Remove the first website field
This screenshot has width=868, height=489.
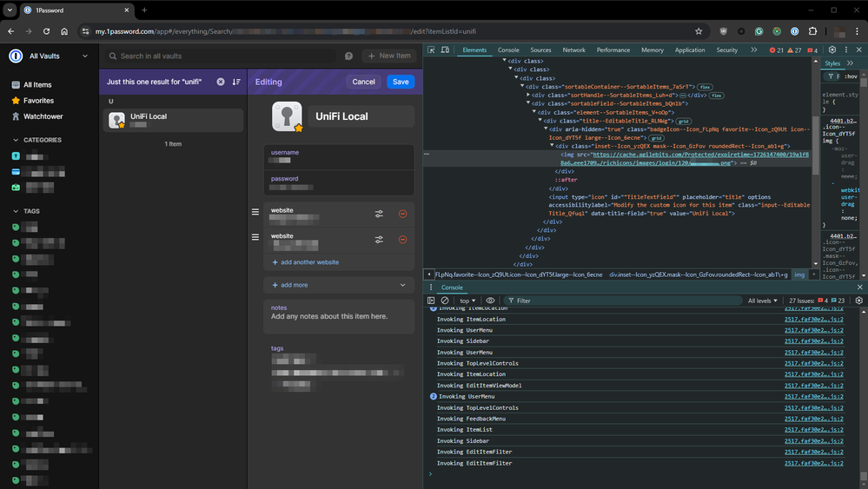coord(402,214)
